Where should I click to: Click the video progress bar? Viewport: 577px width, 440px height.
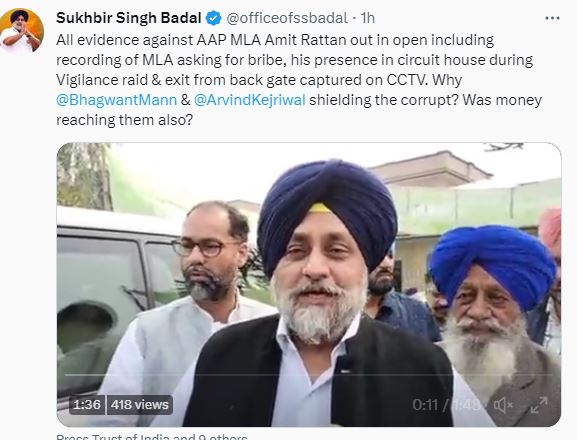coord(309,375)
